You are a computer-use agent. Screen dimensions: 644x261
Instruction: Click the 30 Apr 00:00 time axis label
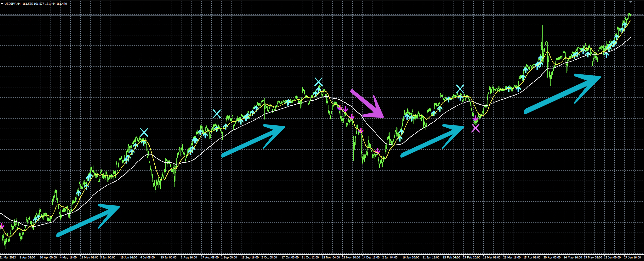tap(552, 257)
